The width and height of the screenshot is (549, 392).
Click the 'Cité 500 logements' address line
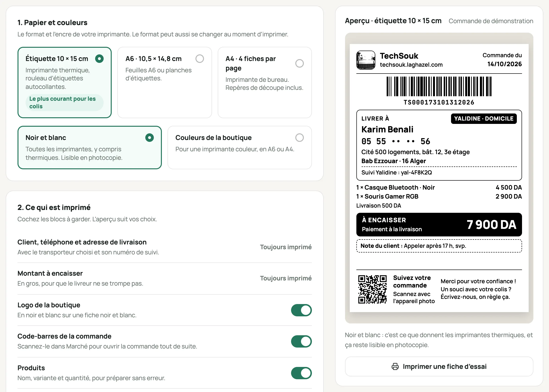[416, 152]
